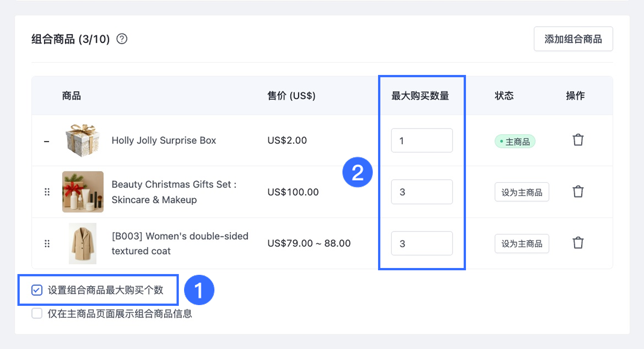Open the Holly Jolly Surprise Box thumbnail
The image size is (644, 349).
(83, 140)
